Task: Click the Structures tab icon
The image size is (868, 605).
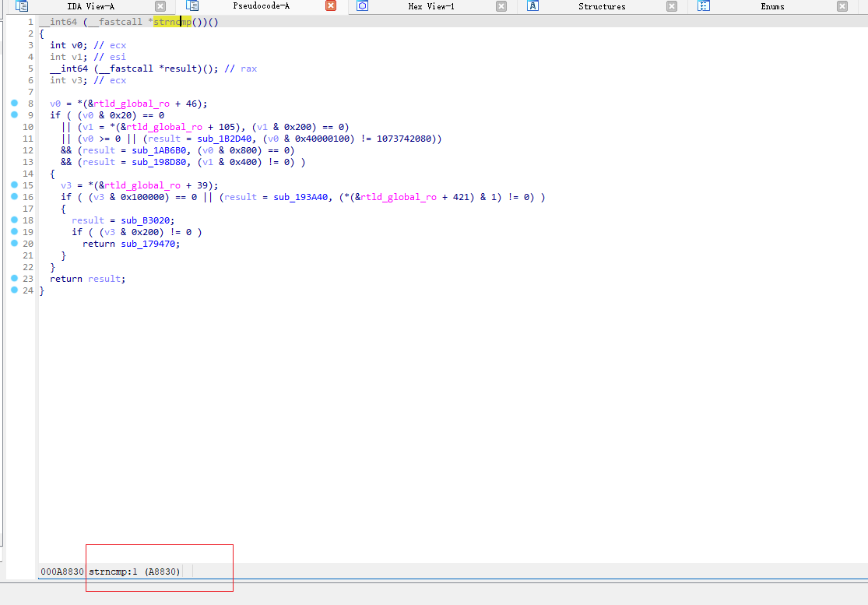Action: pyautogui.click(x=532, y=6)
